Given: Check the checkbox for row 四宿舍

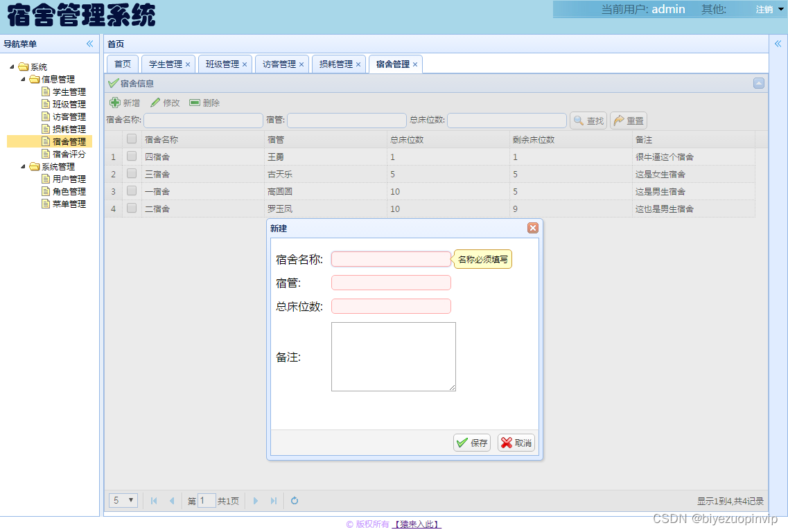Looking at the screenshot, I should [132, 156].
